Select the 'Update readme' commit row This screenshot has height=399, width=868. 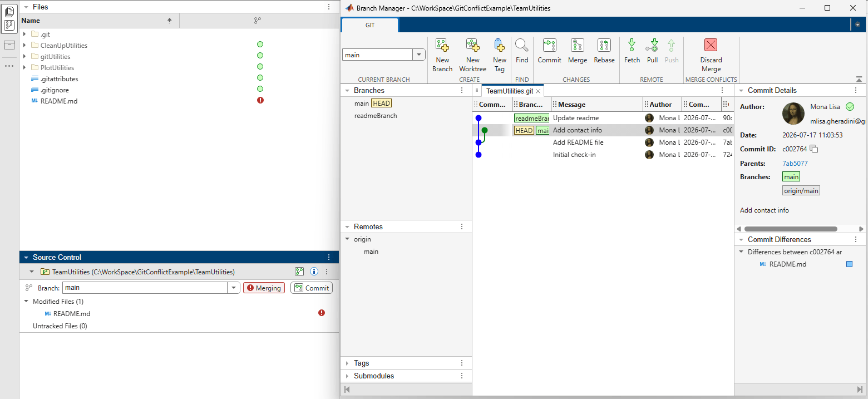(x=603, y=118)
